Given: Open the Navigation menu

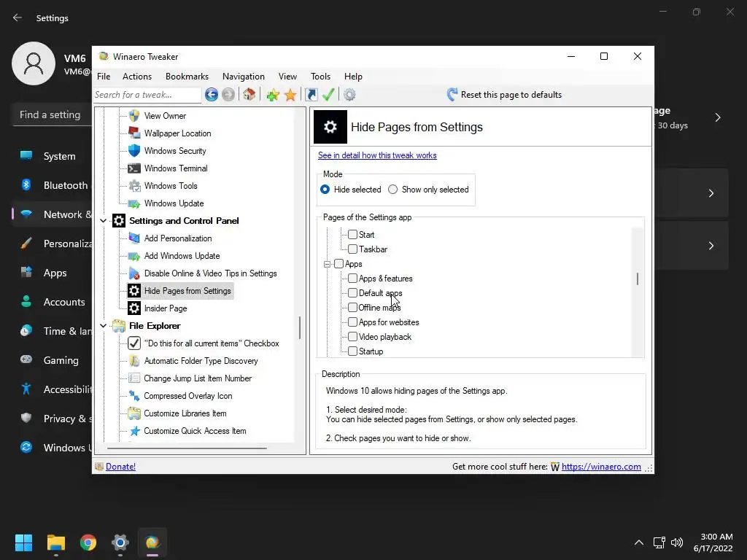Looking at the screenshot, I should click(243, 76).
